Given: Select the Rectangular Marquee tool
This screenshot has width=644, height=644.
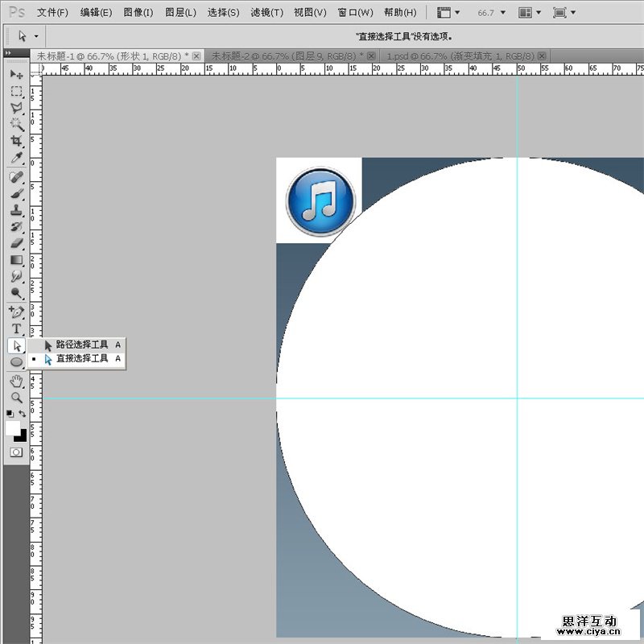Looking at the screenshot, I should (x=16, y=91).
